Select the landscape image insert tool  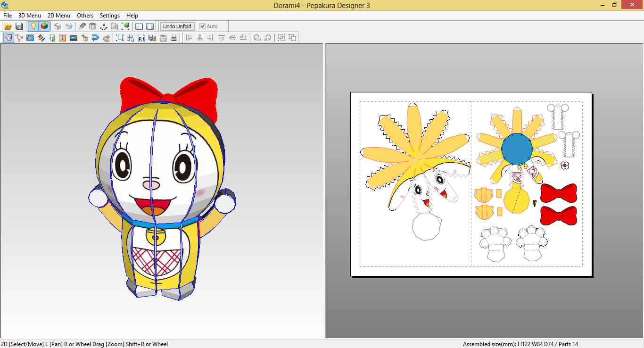coord(74,38)
